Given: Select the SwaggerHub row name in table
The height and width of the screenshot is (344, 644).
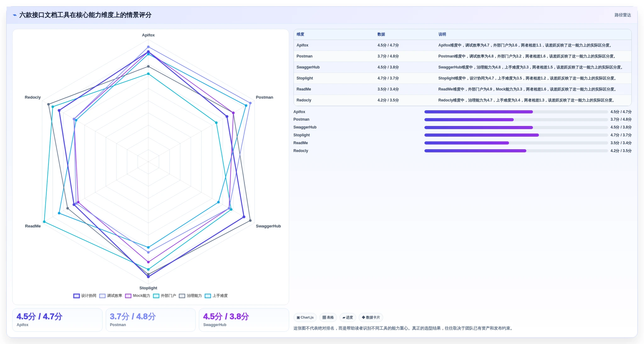Looking at the screenshot, I should [308, 67].
